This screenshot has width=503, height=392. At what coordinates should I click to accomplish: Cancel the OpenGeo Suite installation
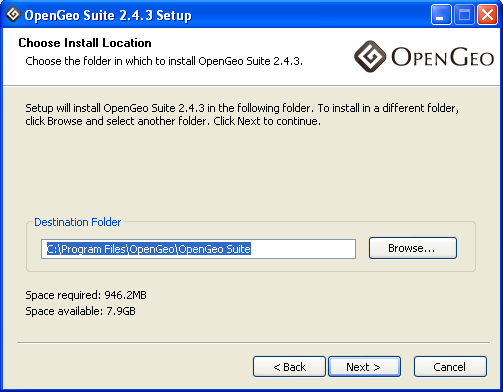450,367
